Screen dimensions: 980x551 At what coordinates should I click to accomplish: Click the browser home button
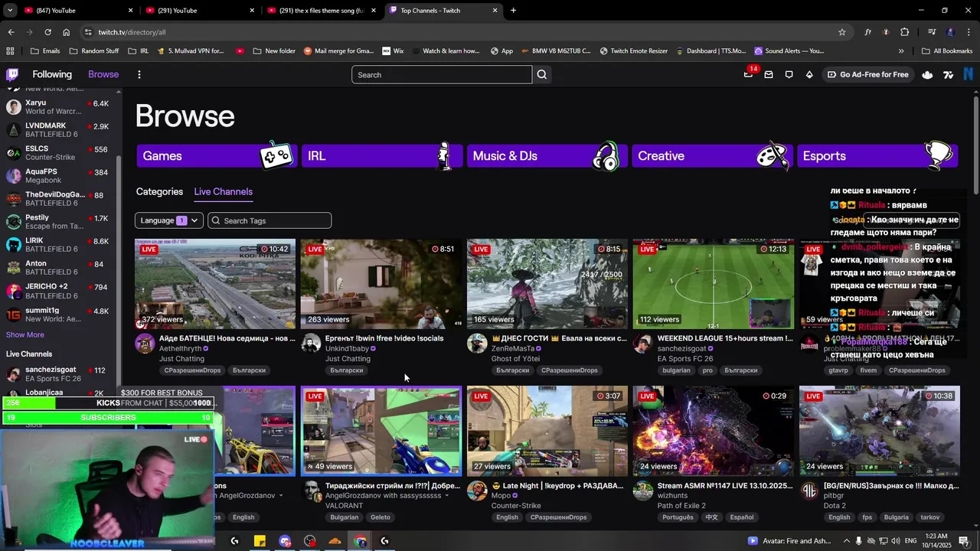[x=67, y=32]
